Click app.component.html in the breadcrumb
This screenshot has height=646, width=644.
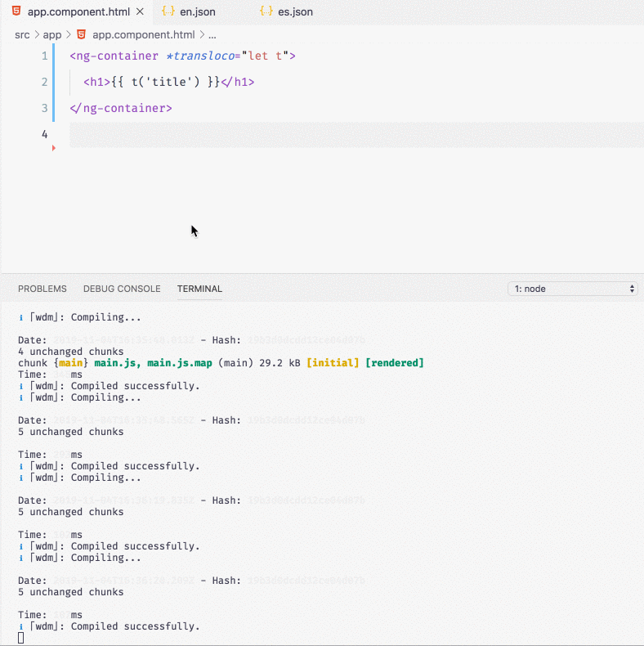(x=143, y=34)
